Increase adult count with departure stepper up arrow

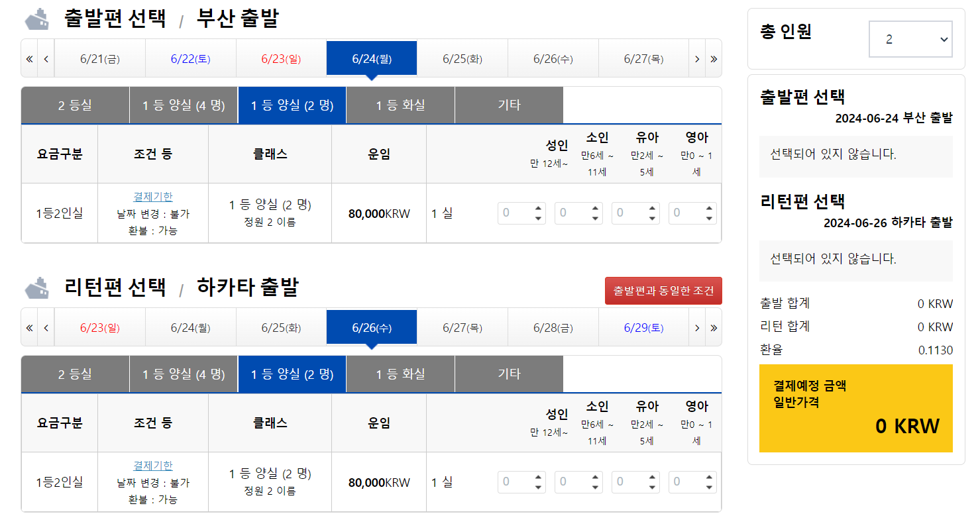pyautogui.click(x=537, y=208)
